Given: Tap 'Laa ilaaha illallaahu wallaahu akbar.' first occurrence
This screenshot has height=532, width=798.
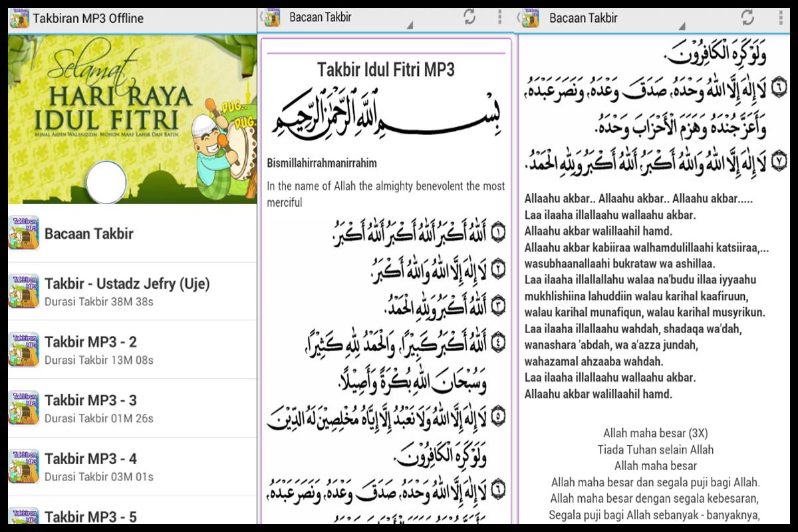Looking at the screenshot, I should tap(610, 215).
